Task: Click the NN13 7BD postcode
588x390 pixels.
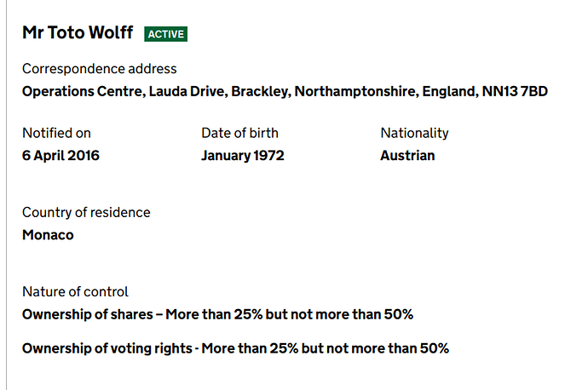Action: pos(515,91)
